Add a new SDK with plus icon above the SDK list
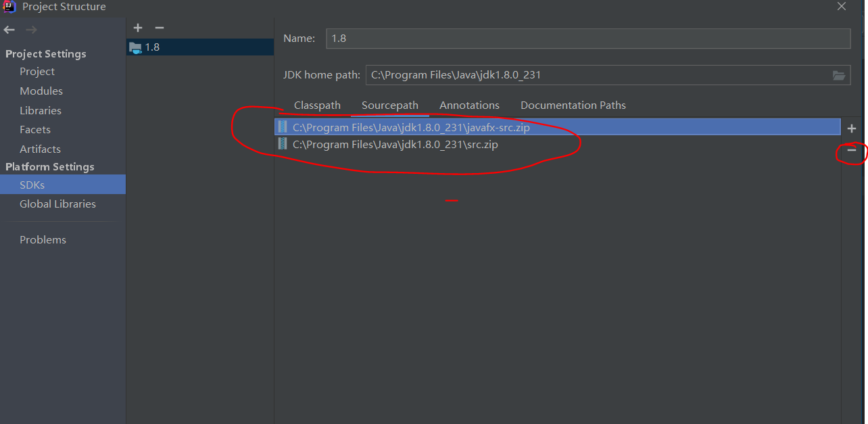 [138, 28]
